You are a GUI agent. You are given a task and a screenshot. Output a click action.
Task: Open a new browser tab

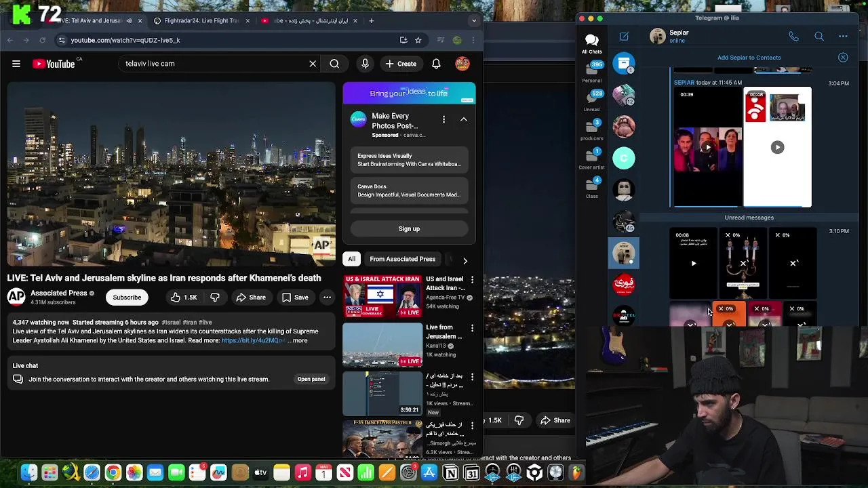(x=371, y=20)
